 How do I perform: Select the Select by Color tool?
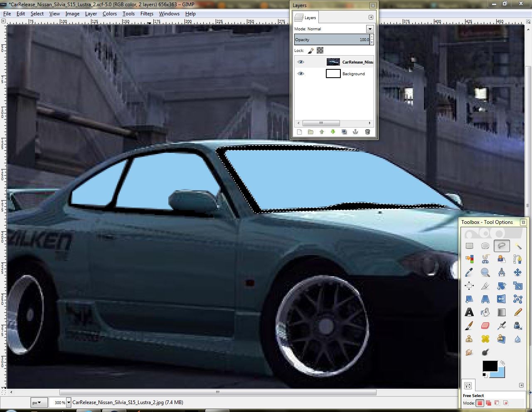[x=469, y=259]
